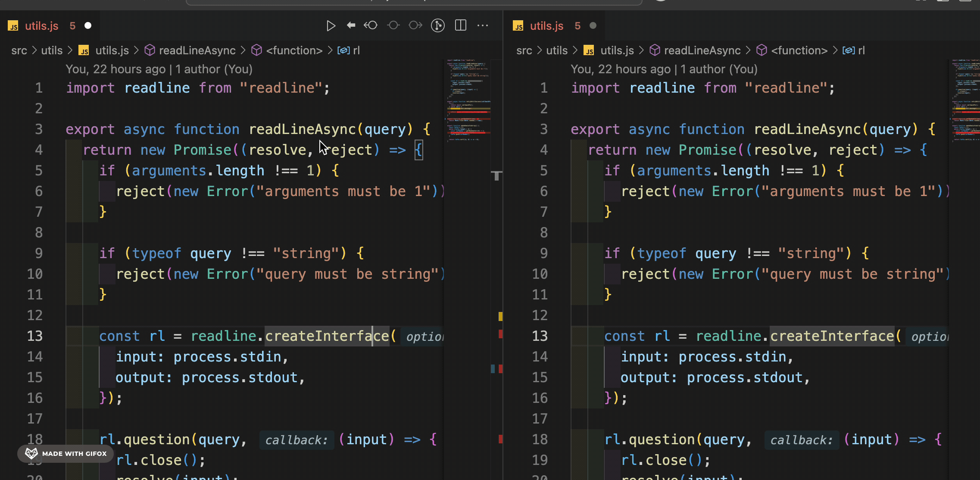Open the git graph circular icon

pos(438,26)
